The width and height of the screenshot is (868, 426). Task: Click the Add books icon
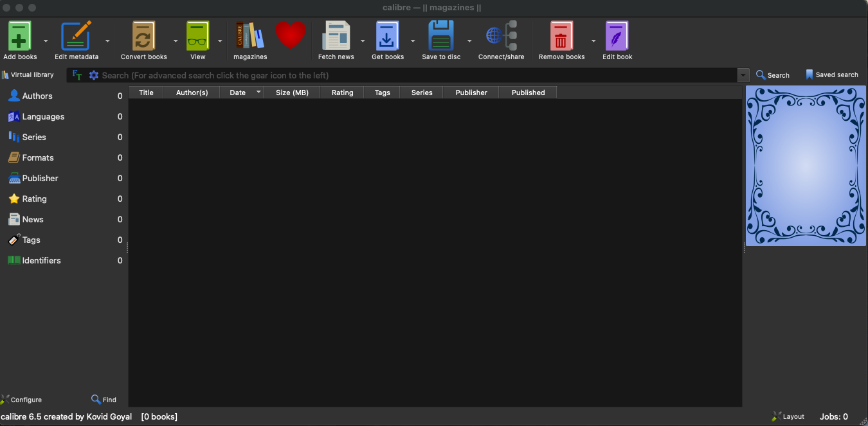19,37
